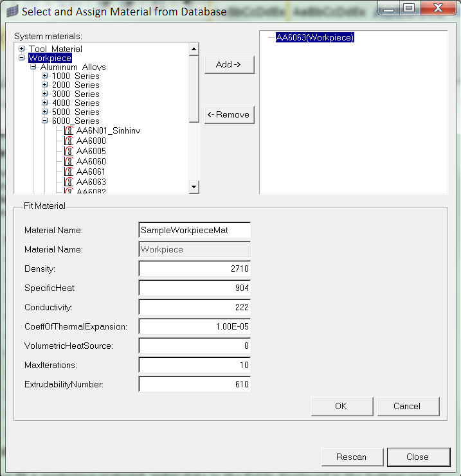Click the AA6N01_Sinhinv material icon
Image resolution: width=461 pixels, height=476 pixels.
[x=69, y=130]
